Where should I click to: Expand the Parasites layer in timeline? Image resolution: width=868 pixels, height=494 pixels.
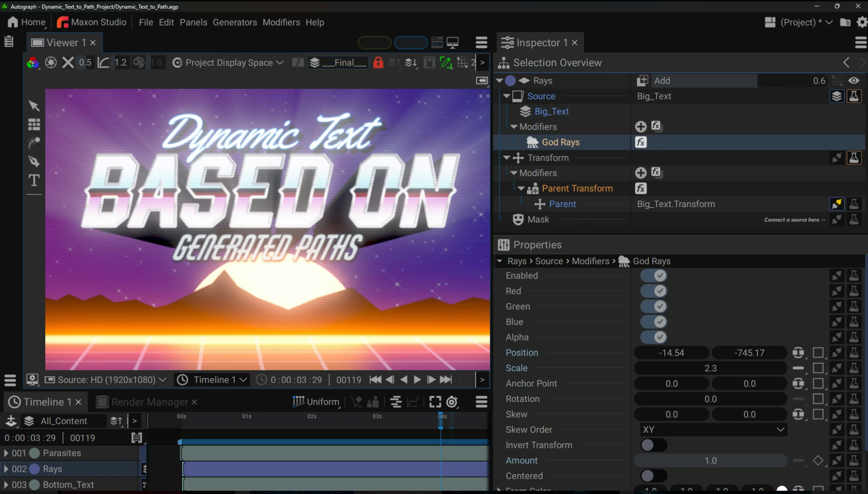point(6,453)
